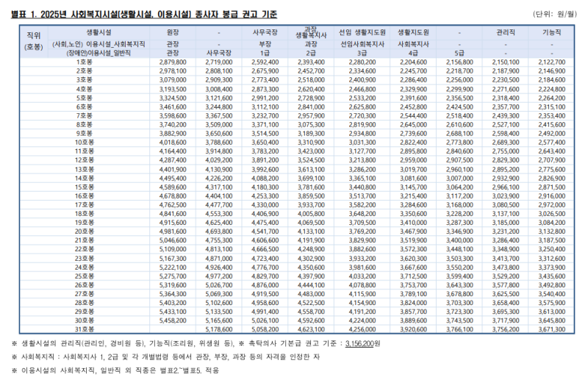Select the cell showing 3,080,500
Viewport: 588px width, 377px height.
click(x=505, y=205)
